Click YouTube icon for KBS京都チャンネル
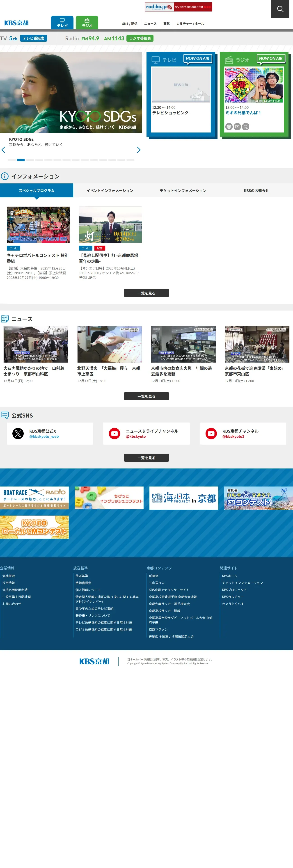The height and width of the screenshot is (868, 293). 211,433
